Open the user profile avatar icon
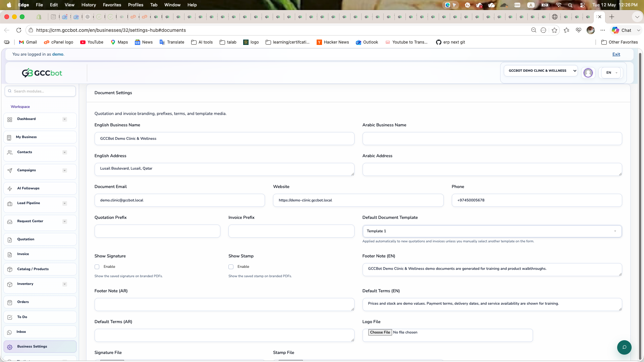This screenshot has width=644, height=362. (x=588, y=73)
